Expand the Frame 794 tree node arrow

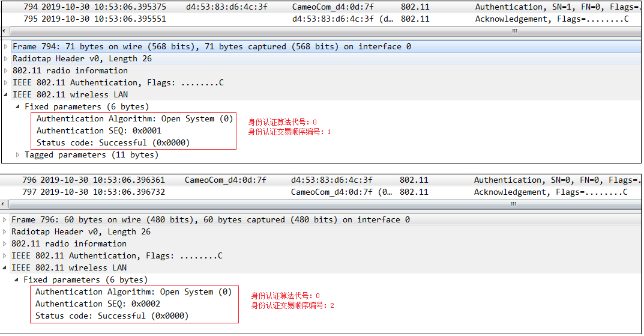pyautogui.click(x=6, y=47)
